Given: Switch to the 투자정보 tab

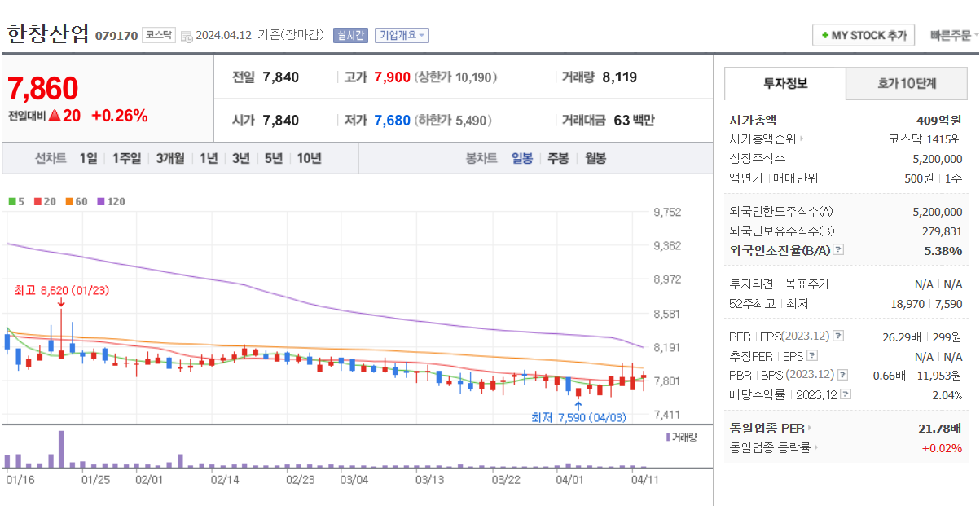Looking at the screenshot, I should pyautogui.click(x=785, y=83).
